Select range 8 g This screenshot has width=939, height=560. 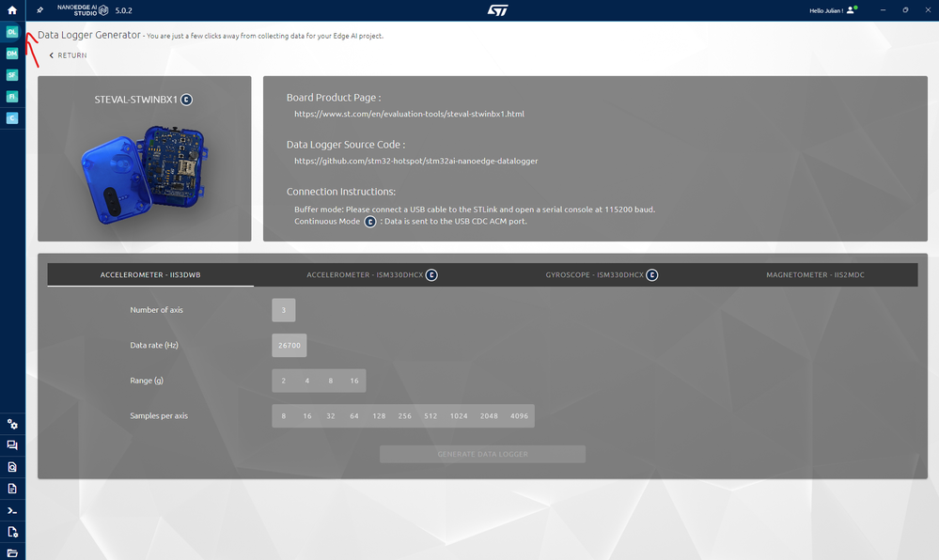(x=331, y=381)
